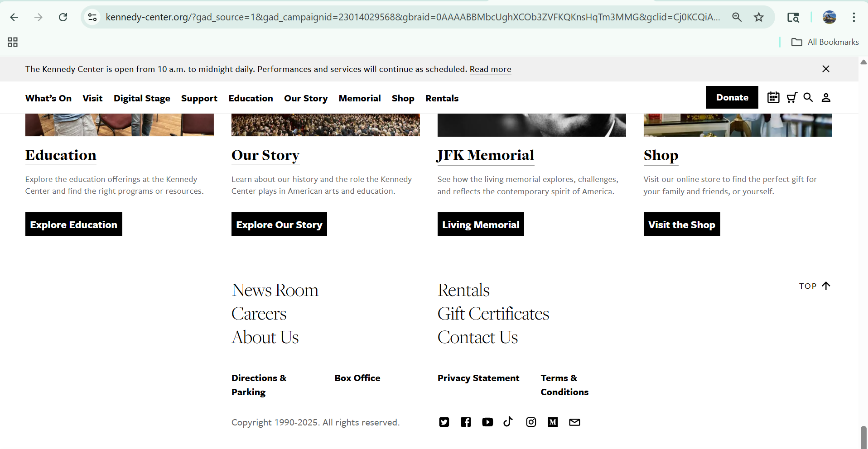
Task: Dismiss the opening hours announcement banner
Action: tap(826, 69)
